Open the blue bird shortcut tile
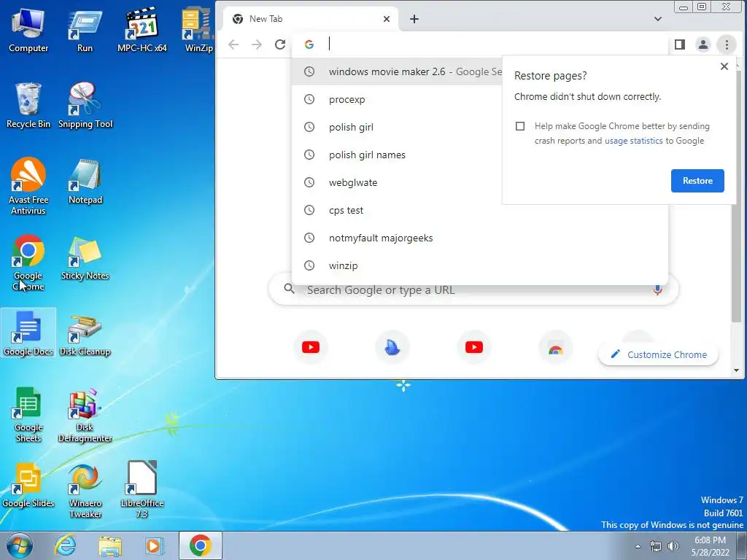 click(392, 347)
